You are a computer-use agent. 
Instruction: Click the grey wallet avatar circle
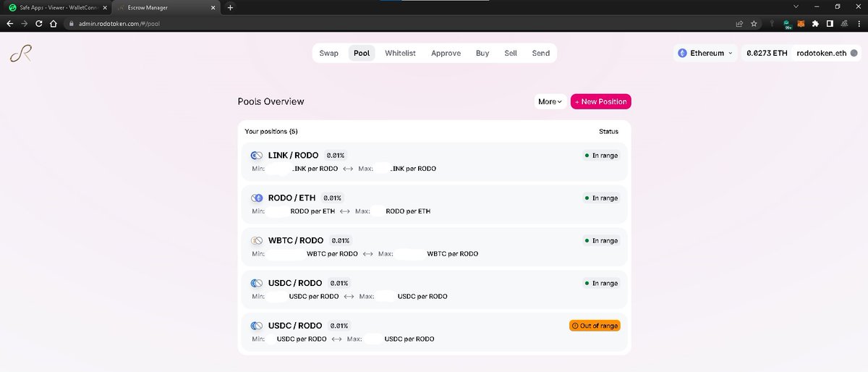(x=854, y=53)
